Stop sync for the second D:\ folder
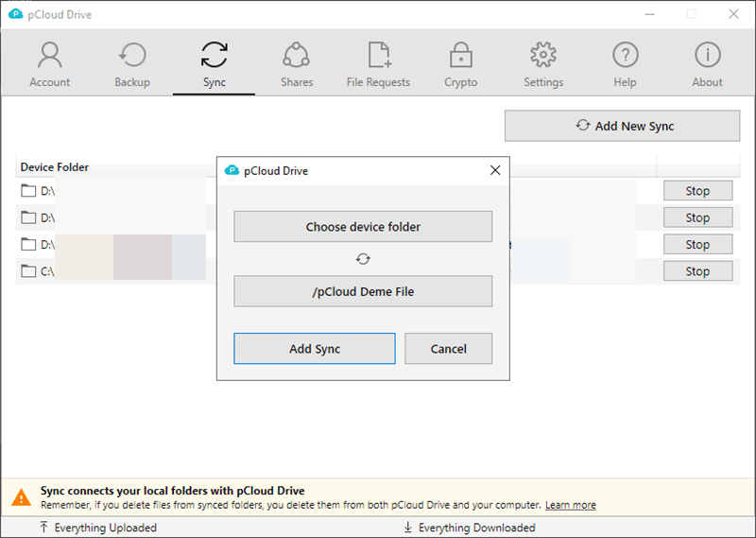Viewport: 756px width, 538px height. pyautogui.click(x=697, y=217)
